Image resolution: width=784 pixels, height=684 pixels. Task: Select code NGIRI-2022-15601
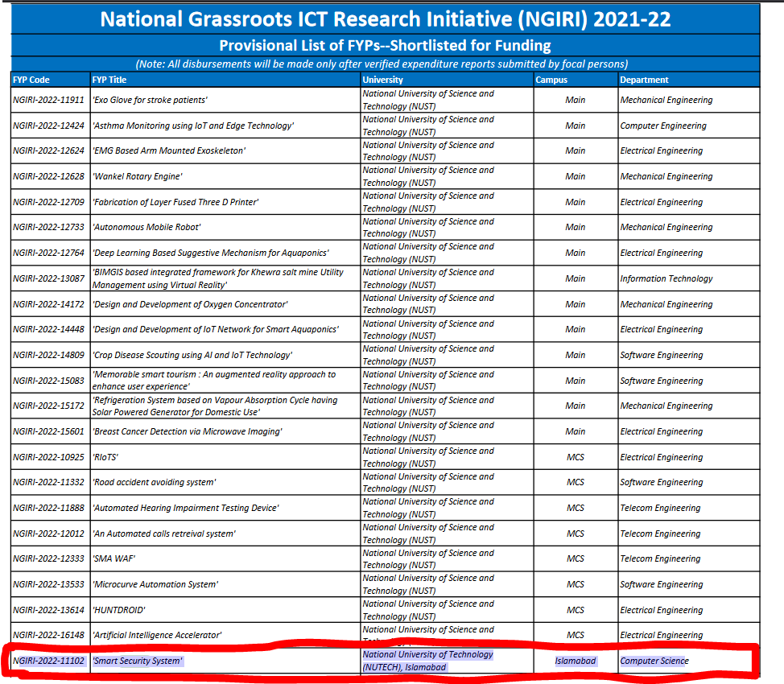point(48,431)
